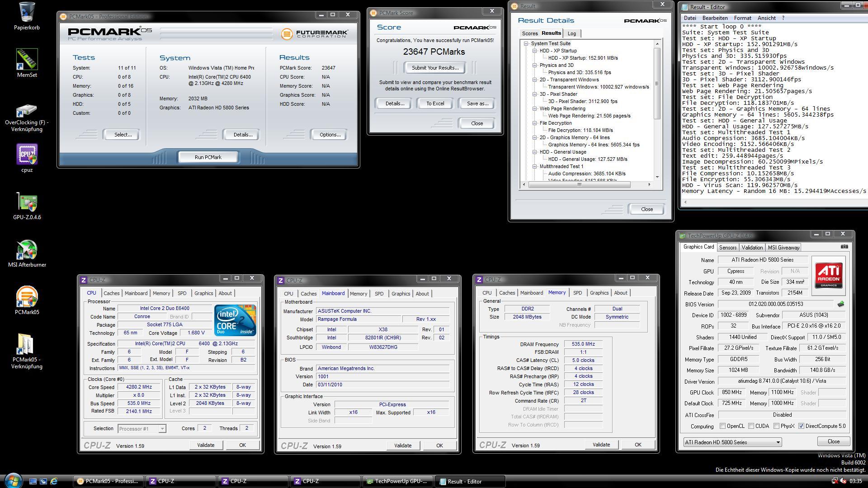868x488 pixels.
Task: Collapse the 3D - Pixel Shader node
Action: (534, 94)
